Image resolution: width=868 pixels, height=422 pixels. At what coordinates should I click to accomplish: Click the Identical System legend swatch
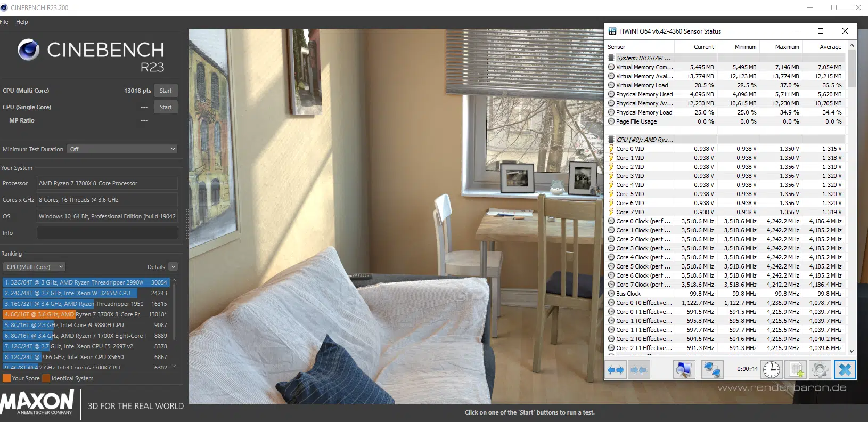point(46,378)
